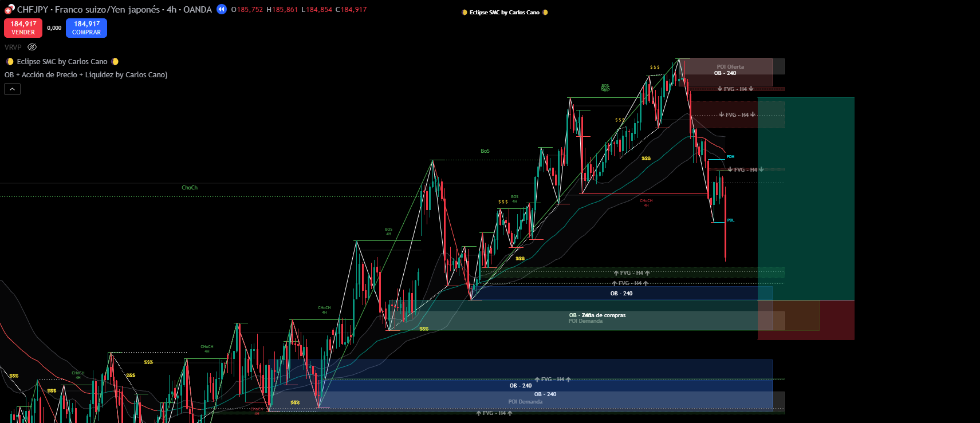Screen dimensions: 980x423
Task: Click the CHFJPY flag symbol icon
Action: [9, 9]
